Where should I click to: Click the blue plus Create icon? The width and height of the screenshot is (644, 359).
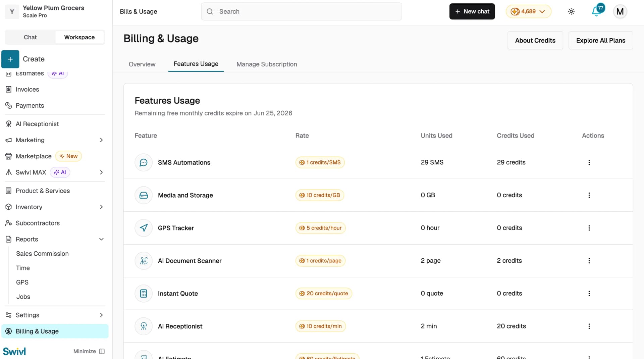pos(10,59)
